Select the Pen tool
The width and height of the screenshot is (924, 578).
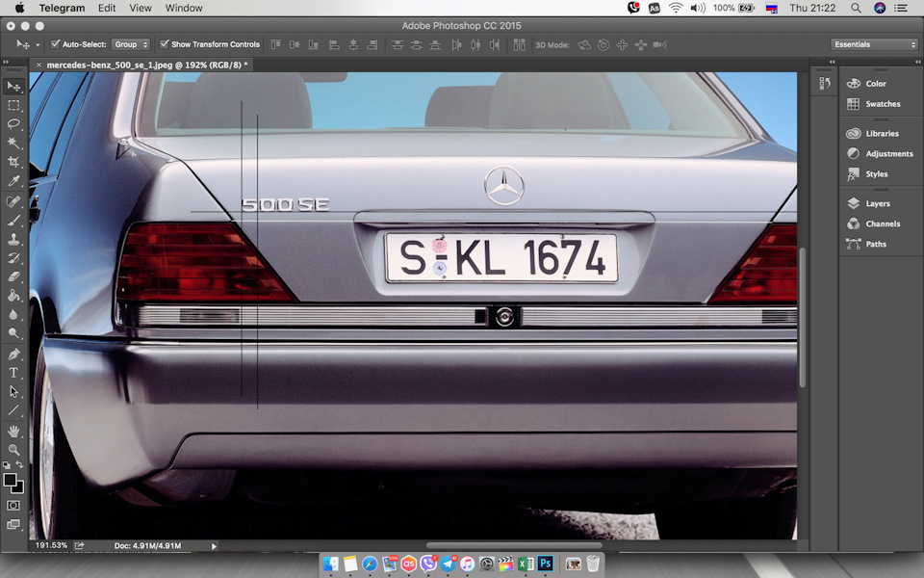(x=13, y=354)
